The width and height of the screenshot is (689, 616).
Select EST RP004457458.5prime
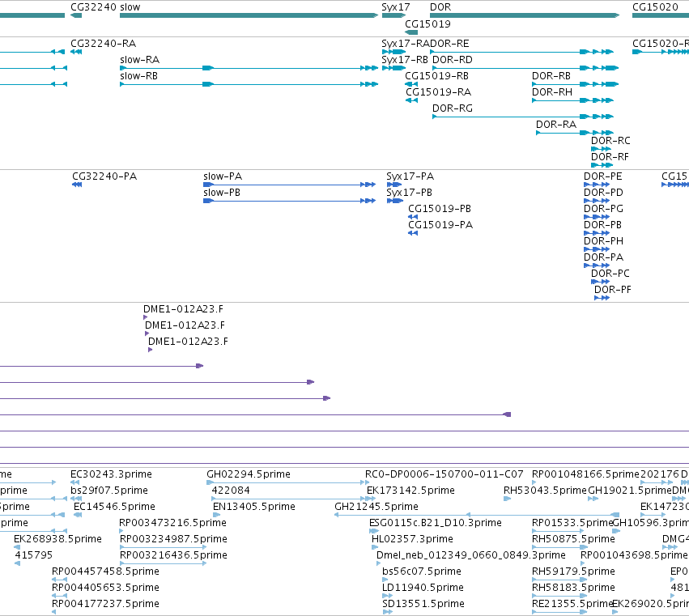(59, 580)
